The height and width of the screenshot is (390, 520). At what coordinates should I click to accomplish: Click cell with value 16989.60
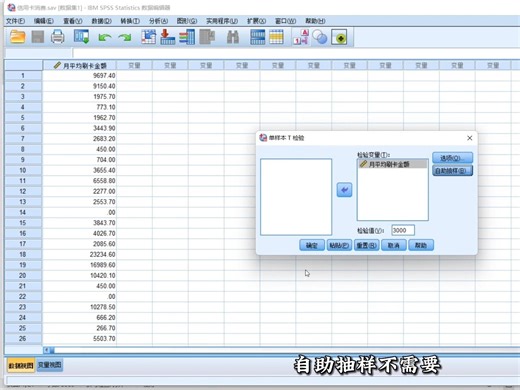click(x=80, y=265)
